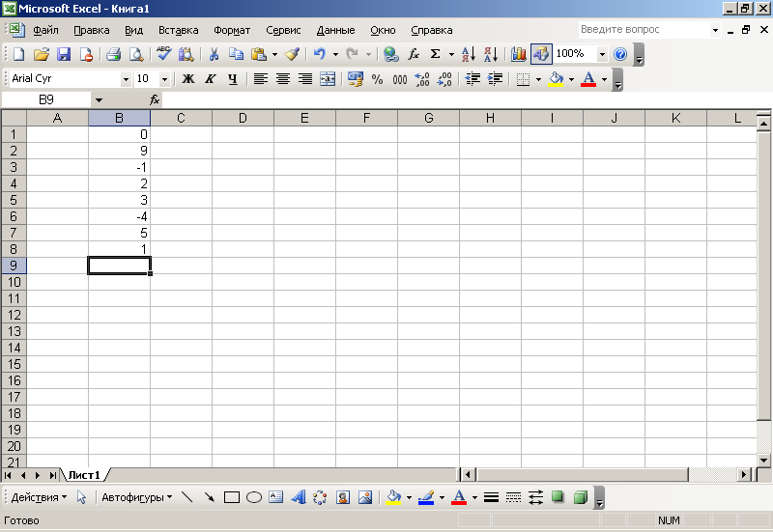
Task: Click the Merge and Center icon
Action: tap(328, 79)
